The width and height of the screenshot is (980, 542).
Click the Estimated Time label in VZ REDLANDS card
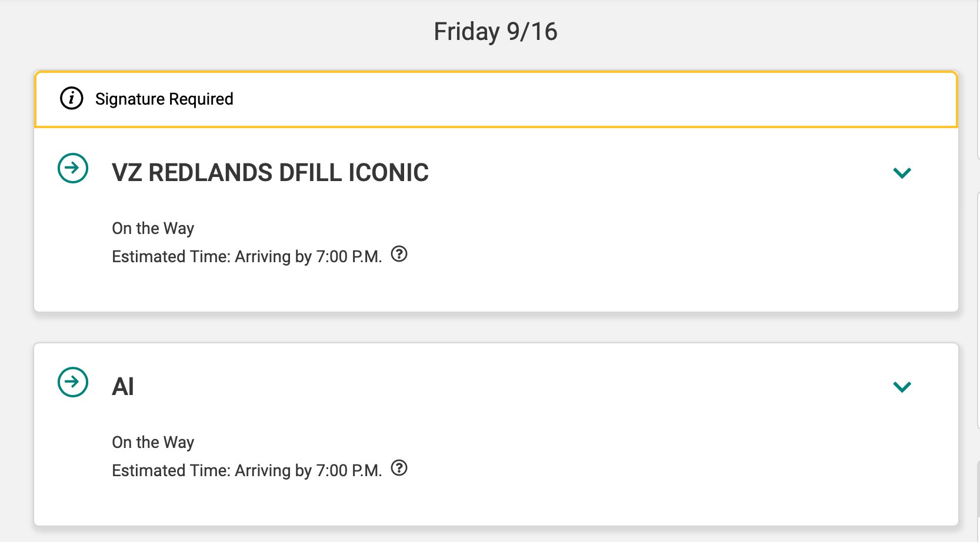pyautogui.click(x=171, y=257)
